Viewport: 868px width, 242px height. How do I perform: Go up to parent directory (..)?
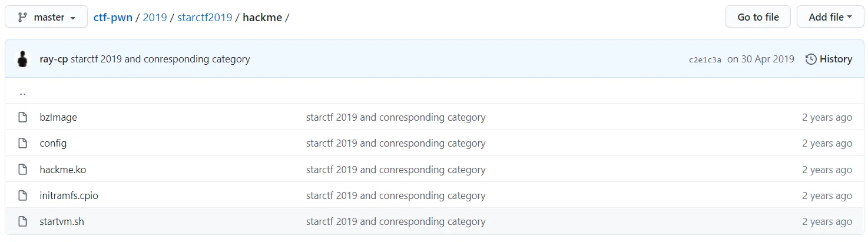tap(23, 92)
